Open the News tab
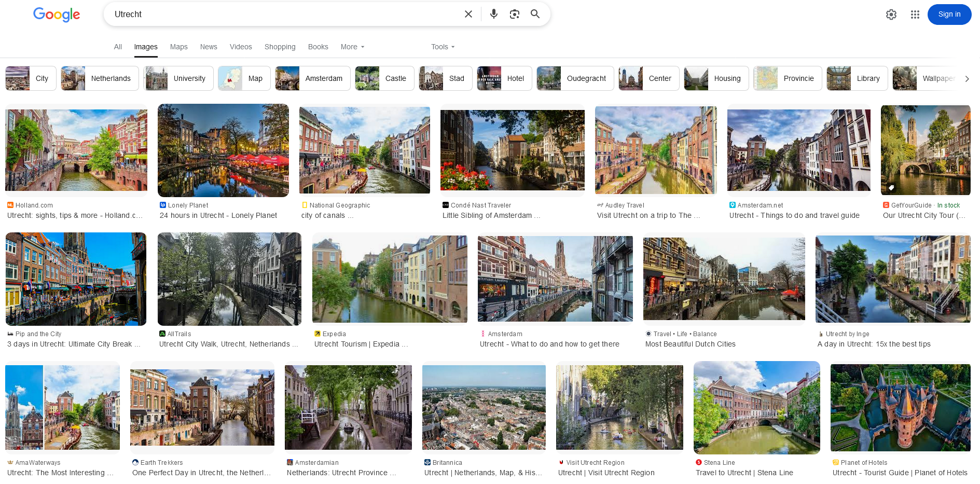Image resolution: width=980 pixels, height=484 pixels. pos(209,47)
